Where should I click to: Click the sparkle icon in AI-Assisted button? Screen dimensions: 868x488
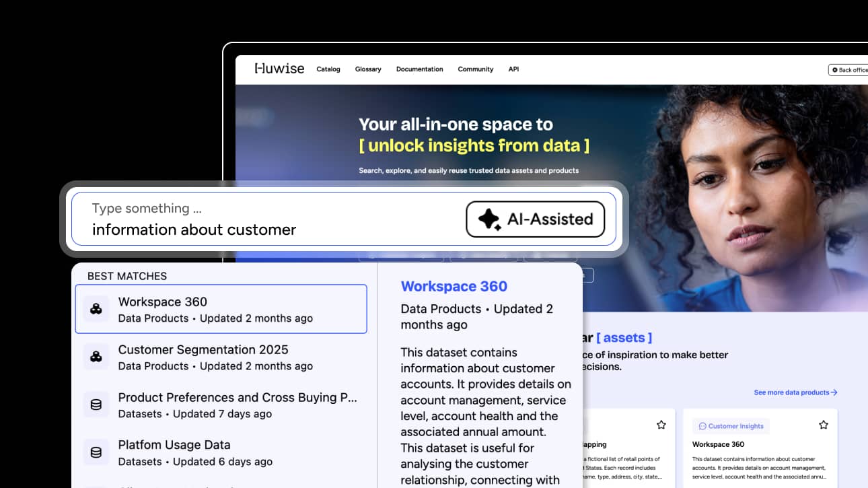489,219
